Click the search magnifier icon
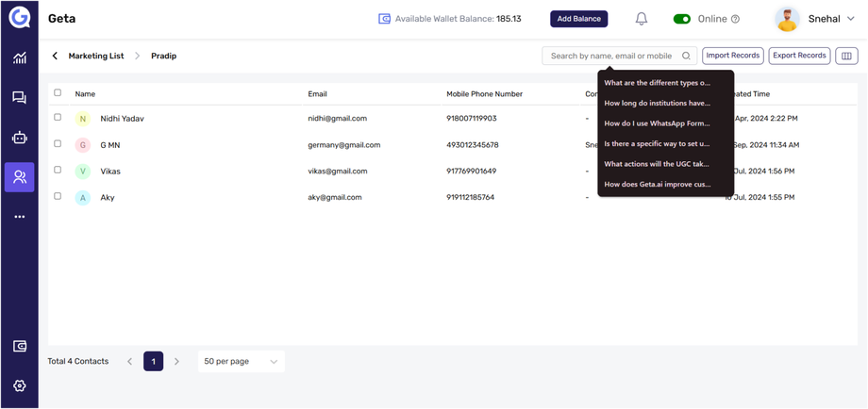The width and height of the screenshot is (868, 409). [x=686, y=56]
